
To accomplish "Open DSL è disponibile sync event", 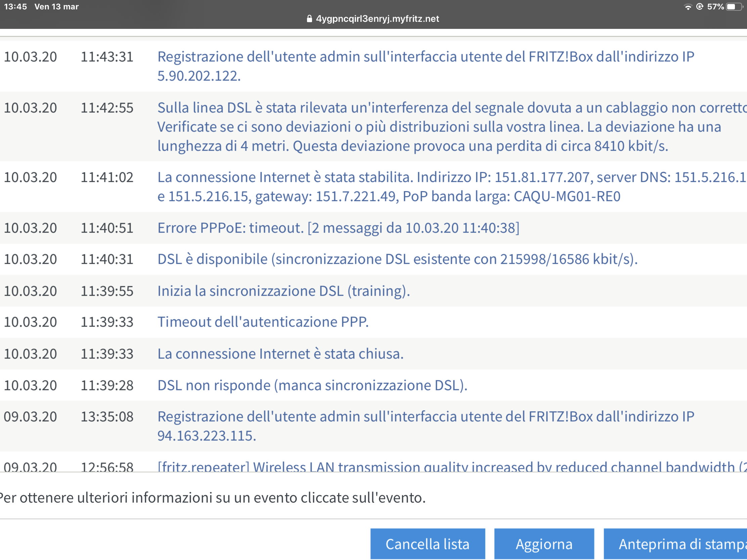I will [397, 259].
